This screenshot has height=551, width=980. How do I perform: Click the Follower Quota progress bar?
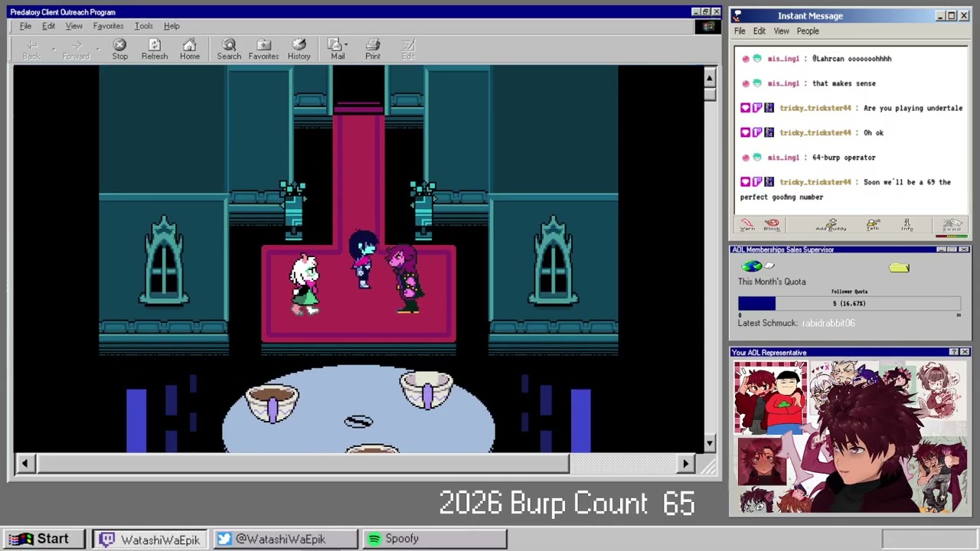[849, 304]
